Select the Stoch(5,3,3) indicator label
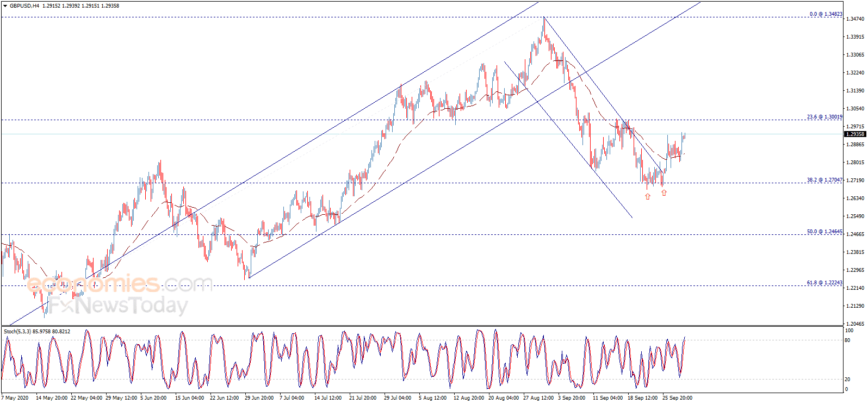 coord(18,331)
